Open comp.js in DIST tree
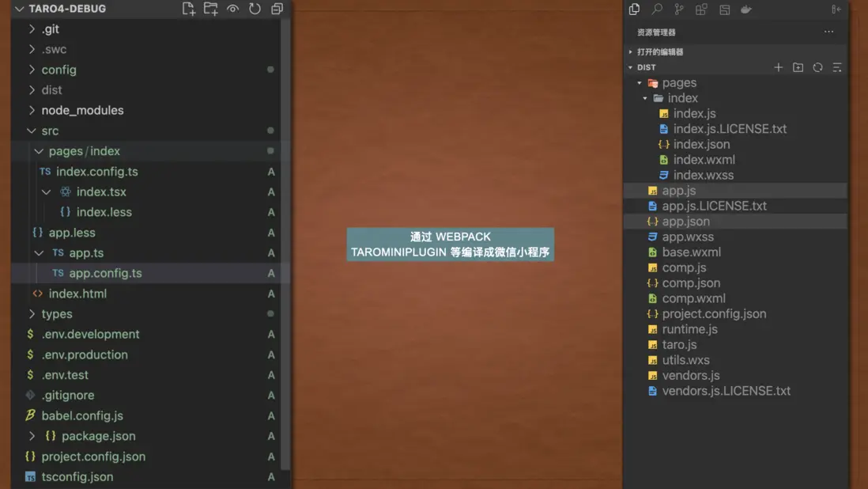This screenshot has height=489, width=868. [684, 268]
